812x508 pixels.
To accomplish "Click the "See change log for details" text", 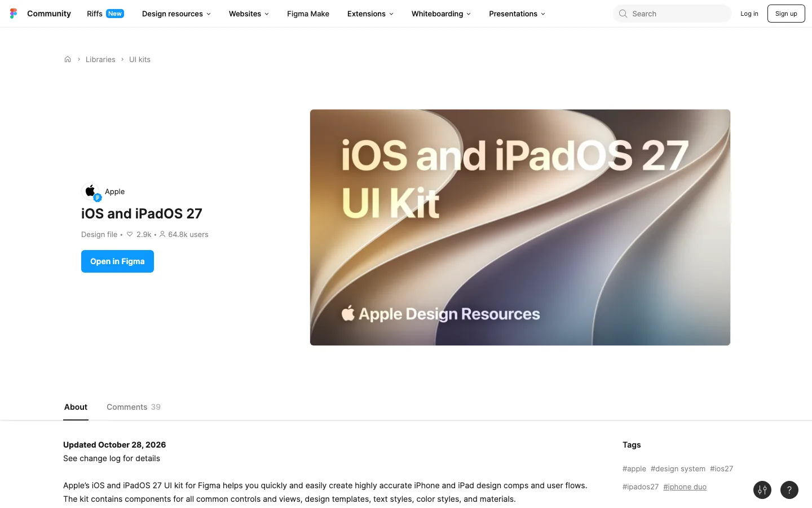I will (112, 458).
